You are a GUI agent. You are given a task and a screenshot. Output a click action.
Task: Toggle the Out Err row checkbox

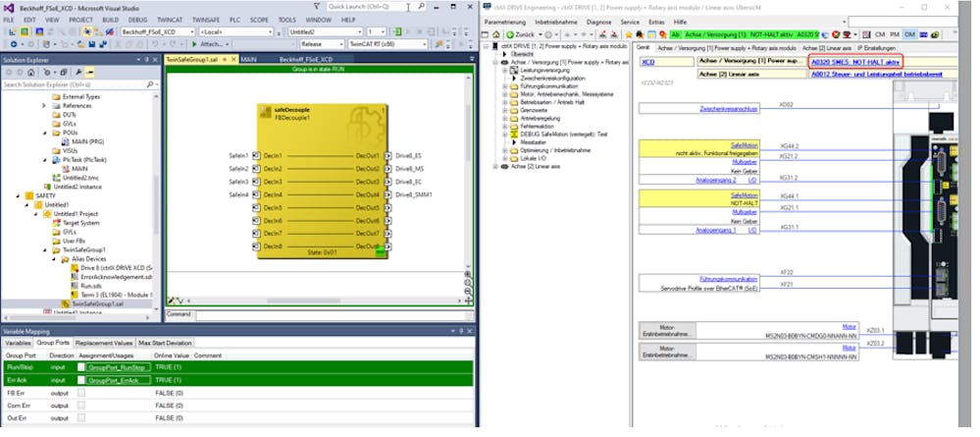pos(80,417)
